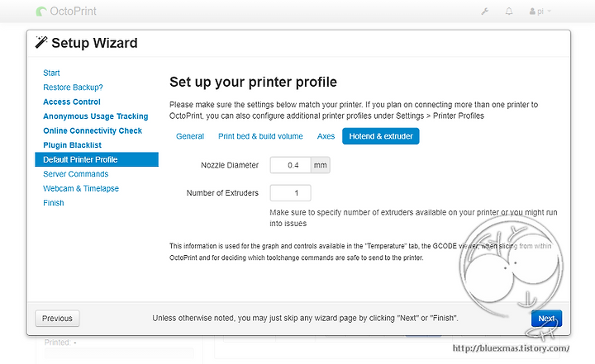Jump to the Finish step
The height and width of the screenshot is (364, 595).
pos(54,202)
